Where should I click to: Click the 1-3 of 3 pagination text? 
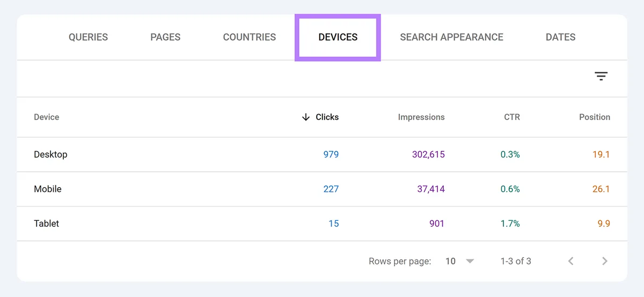[x=516, y=261]
